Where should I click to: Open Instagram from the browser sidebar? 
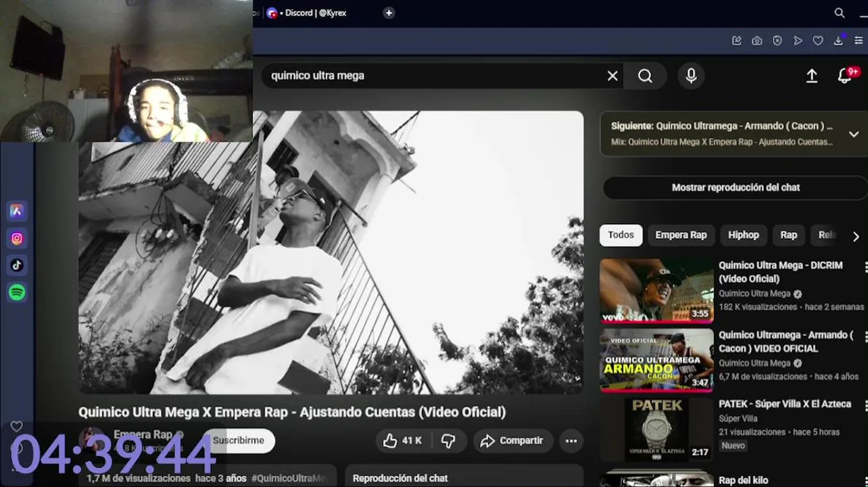(x=17, y=238)
